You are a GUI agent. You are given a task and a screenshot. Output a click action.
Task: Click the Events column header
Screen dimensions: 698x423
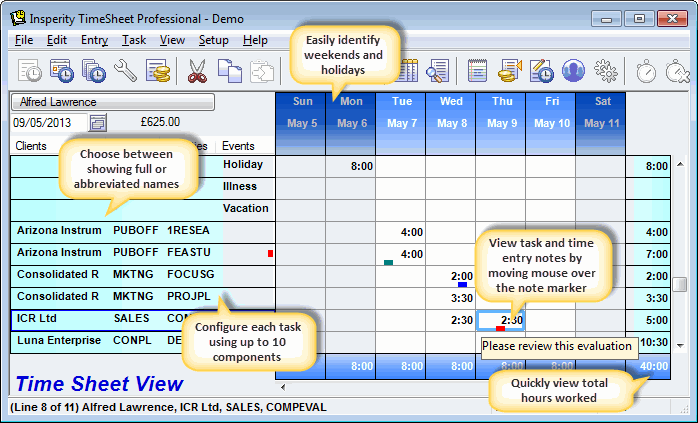pos(238,146)
